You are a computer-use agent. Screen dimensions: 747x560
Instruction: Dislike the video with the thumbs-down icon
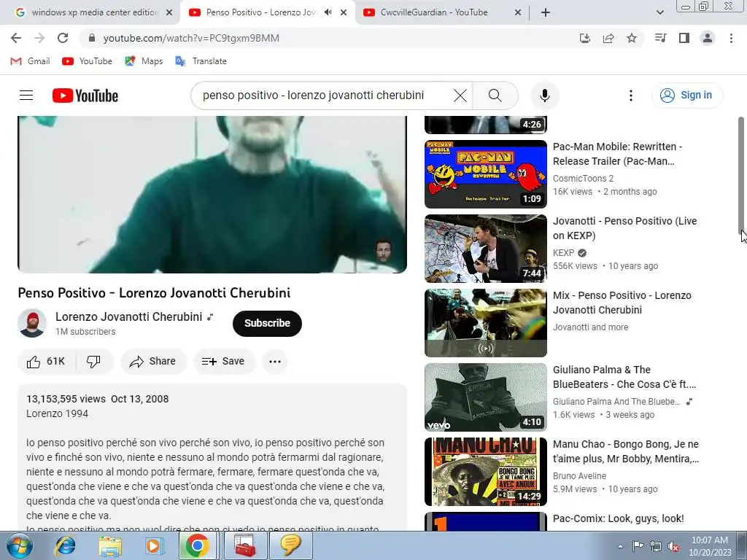click(x=94, y=362)
